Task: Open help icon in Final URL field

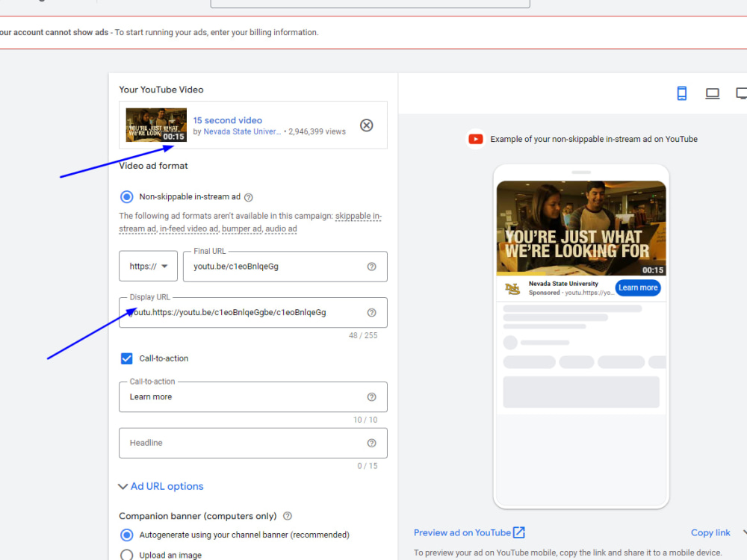Action: [371, 267]
